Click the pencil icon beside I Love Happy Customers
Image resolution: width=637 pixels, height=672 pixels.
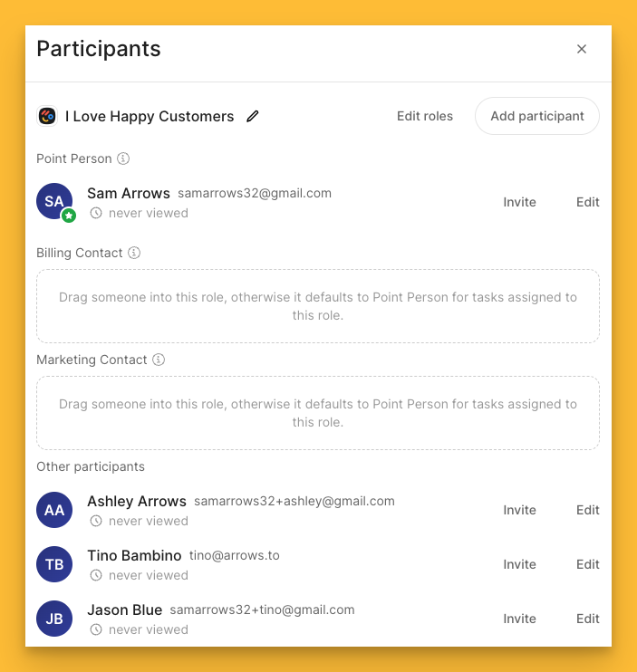[x=253, y=116]
